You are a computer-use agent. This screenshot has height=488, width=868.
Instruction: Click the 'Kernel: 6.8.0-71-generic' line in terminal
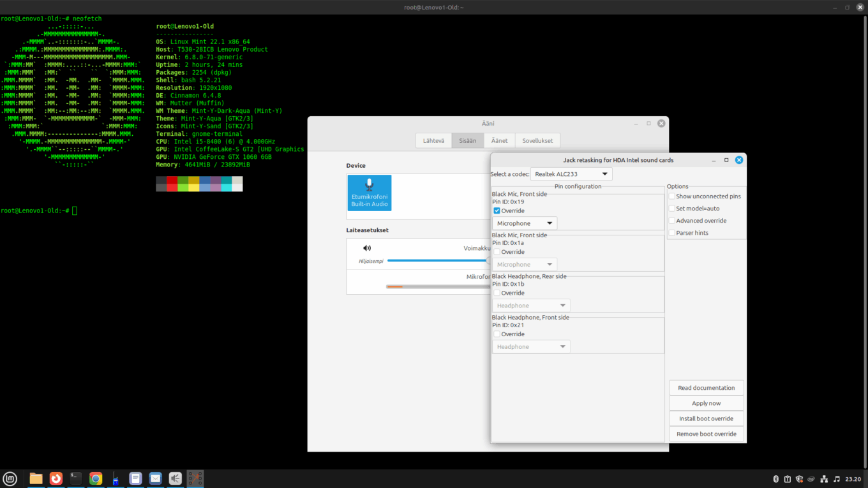tap(198, 57)
